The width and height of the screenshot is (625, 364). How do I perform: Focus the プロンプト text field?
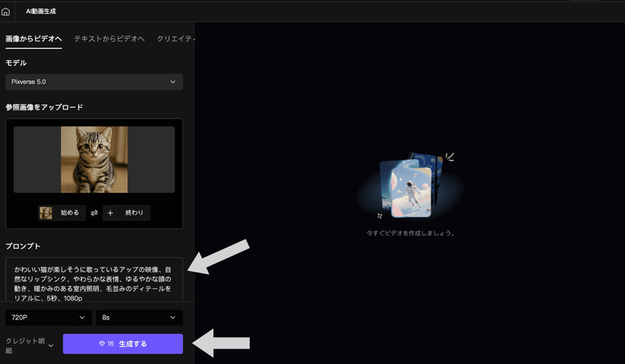(94, 280)
